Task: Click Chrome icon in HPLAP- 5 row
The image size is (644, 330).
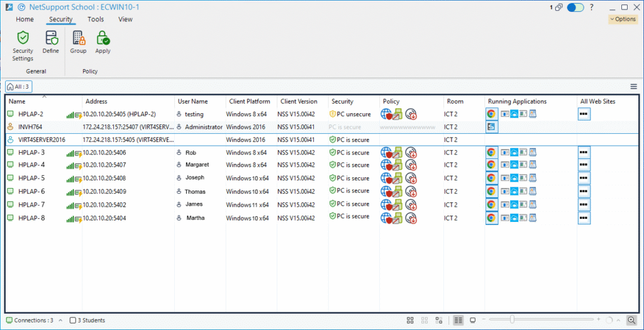Action: coord(491,178)
